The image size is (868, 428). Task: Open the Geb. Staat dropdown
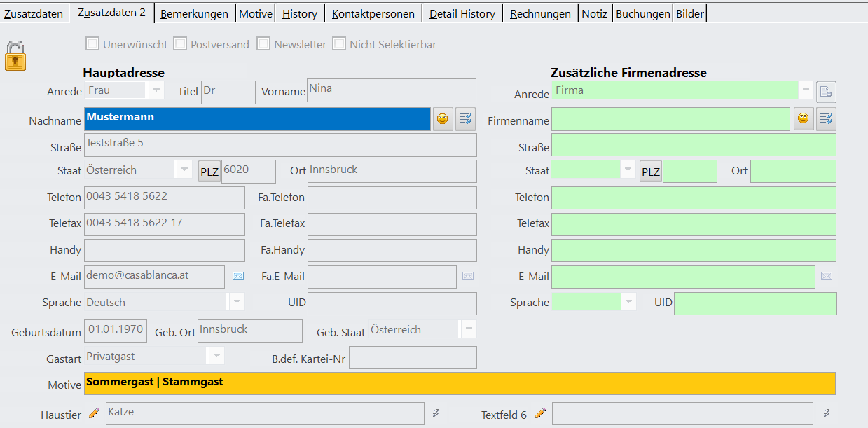click(x=469, y=329)
